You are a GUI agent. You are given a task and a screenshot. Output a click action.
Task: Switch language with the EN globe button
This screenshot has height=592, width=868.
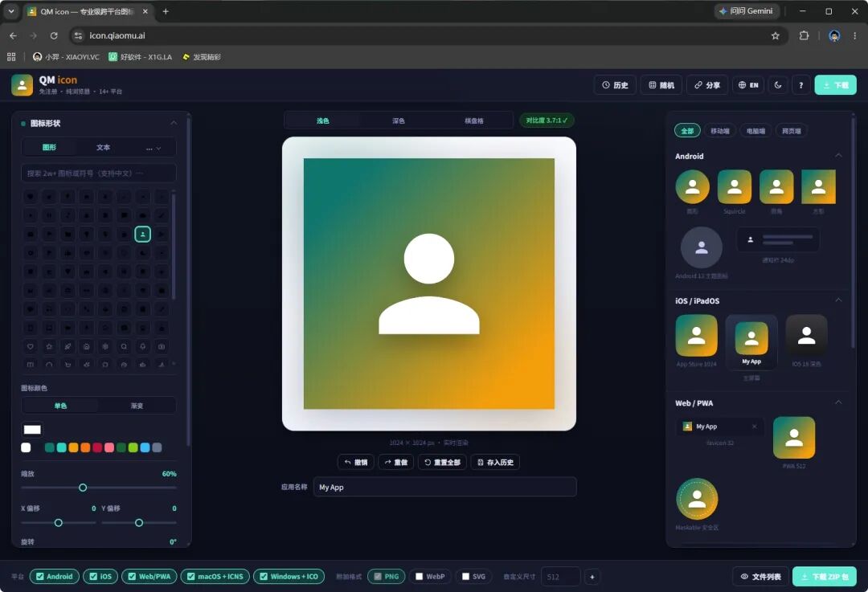pos(748,85)
